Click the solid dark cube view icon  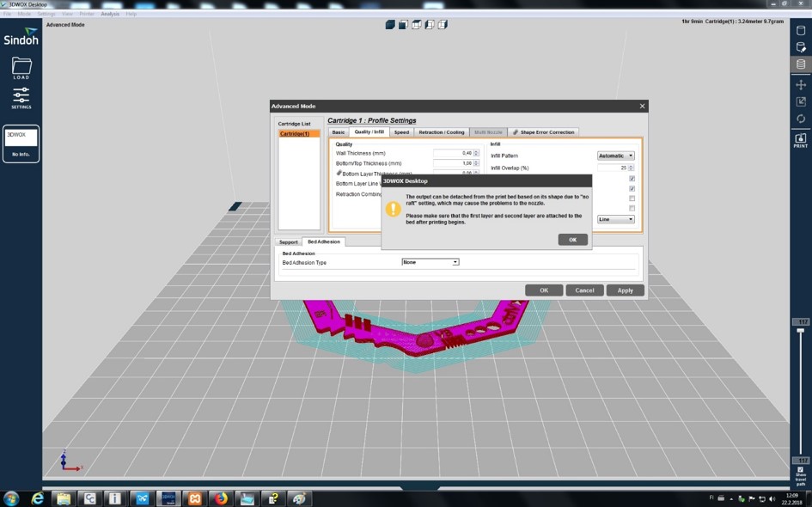[390, 24]
